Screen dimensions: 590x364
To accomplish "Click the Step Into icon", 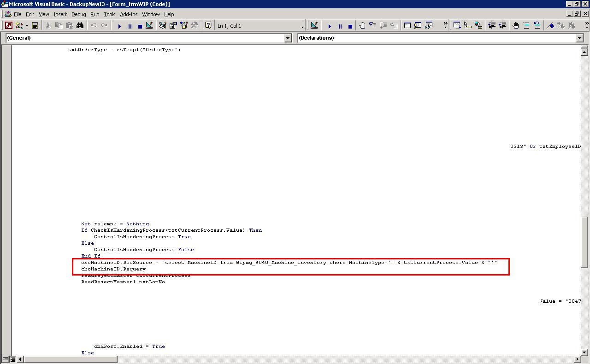I will tap(373, 26).
